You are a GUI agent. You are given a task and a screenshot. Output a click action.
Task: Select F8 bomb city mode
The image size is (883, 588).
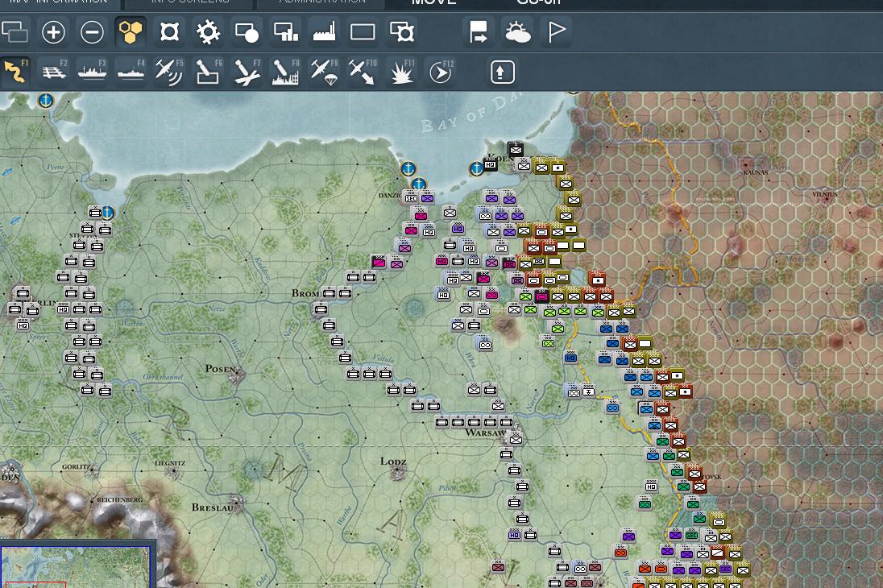click(x=285, y=72)
